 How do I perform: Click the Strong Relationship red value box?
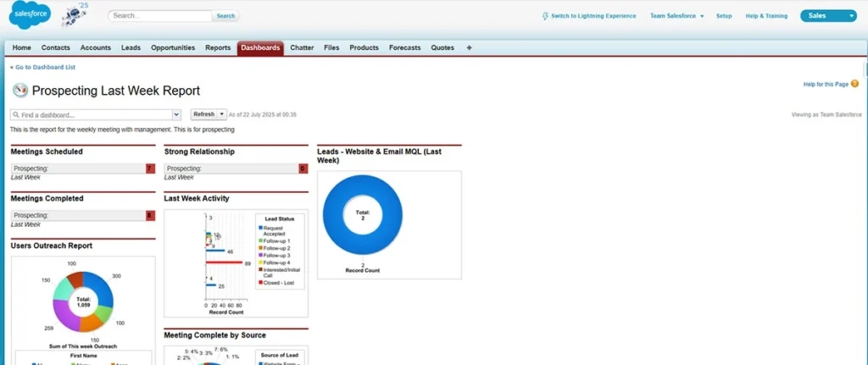[x=303, y=169]
